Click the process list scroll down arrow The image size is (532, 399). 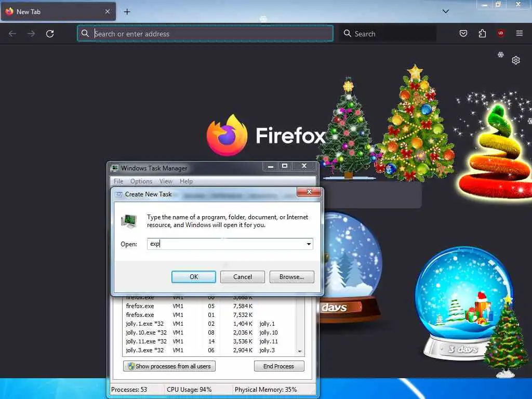300,351
